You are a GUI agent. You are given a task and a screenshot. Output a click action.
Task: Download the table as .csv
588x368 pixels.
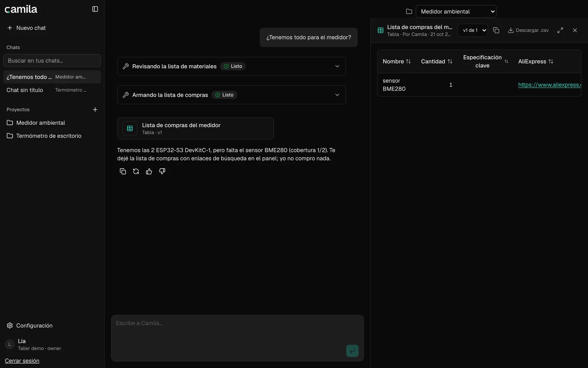click(x=528, y=30)
